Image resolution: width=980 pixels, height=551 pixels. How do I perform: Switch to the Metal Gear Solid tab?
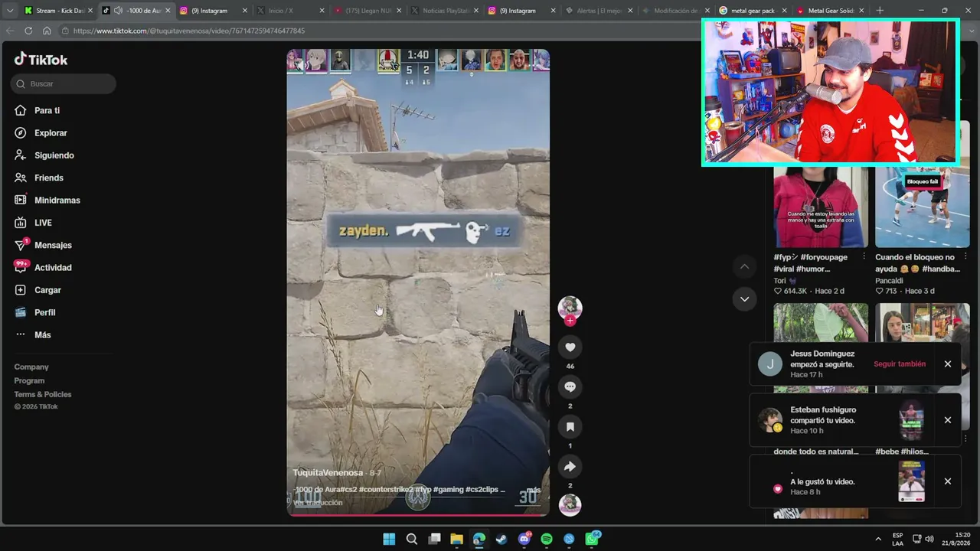(831, 11)
